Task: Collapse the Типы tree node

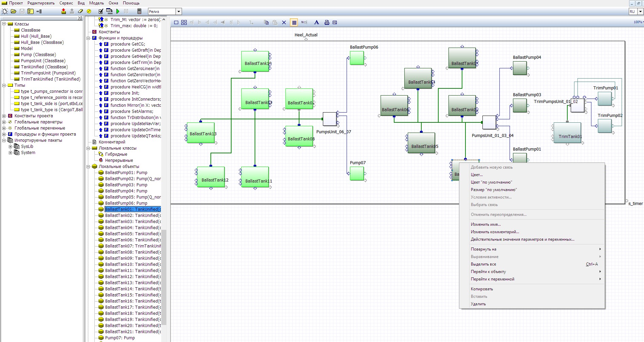Action: [4, 85]
